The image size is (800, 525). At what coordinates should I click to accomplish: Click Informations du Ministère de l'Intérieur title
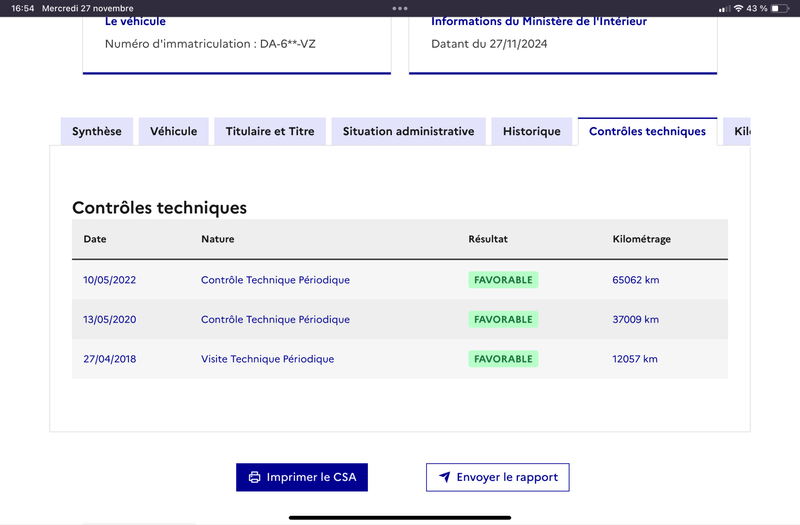539,21
